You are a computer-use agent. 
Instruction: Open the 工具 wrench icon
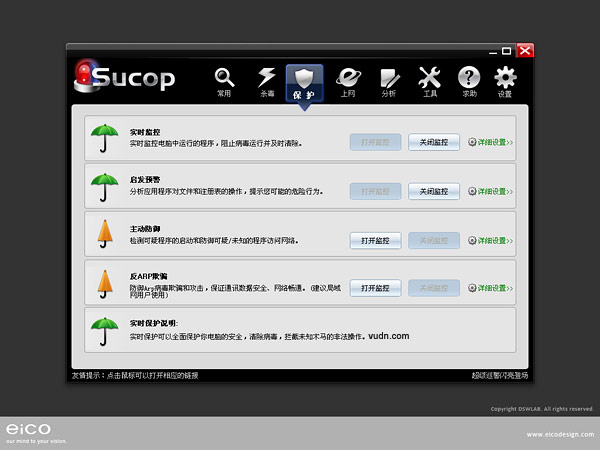click(x=430, y=80)
